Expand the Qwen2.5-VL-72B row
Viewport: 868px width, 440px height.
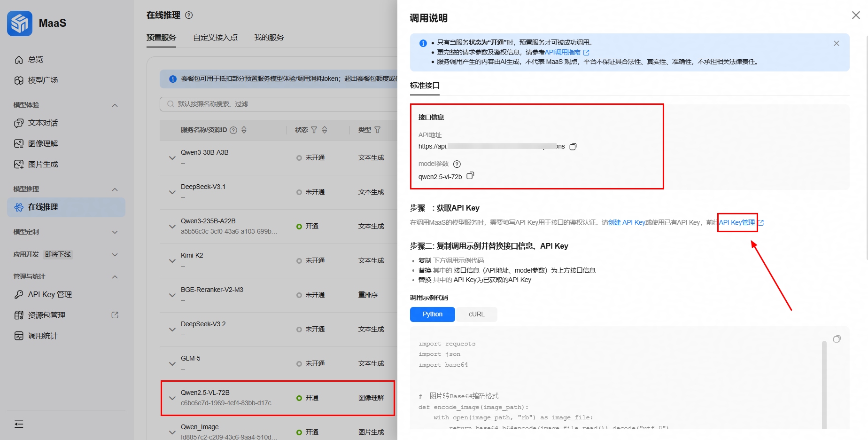click(x=172, y=398)
